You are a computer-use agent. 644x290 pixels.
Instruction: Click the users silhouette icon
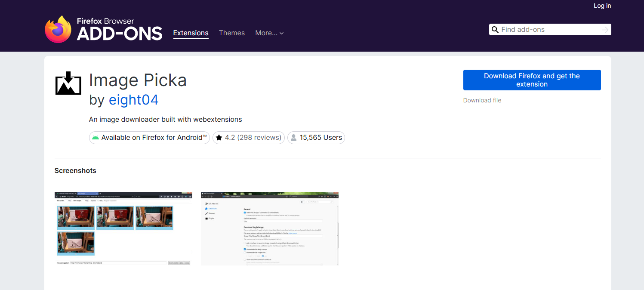(x=293, y=138)
